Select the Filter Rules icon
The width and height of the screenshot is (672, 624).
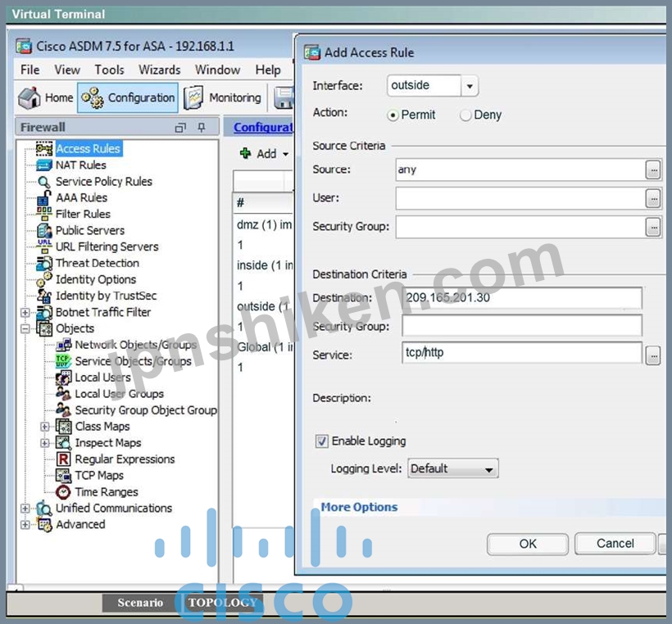(44, 214)
